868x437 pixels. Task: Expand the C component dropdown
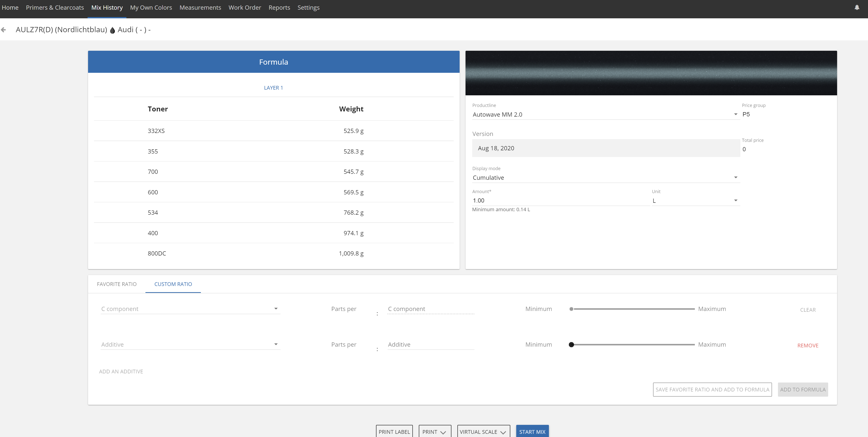pyautogui.click(x=190, y=309)
